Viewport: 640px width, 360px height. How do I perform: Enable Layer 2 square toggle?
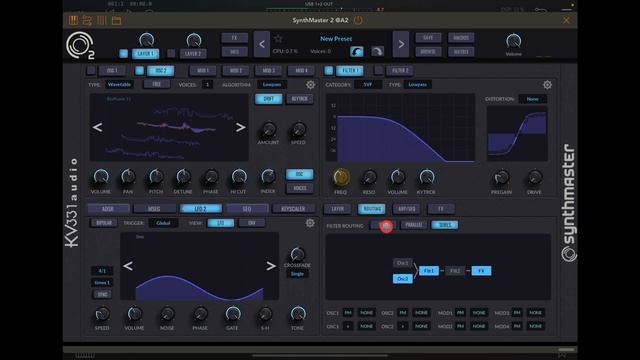click(171, 53)
